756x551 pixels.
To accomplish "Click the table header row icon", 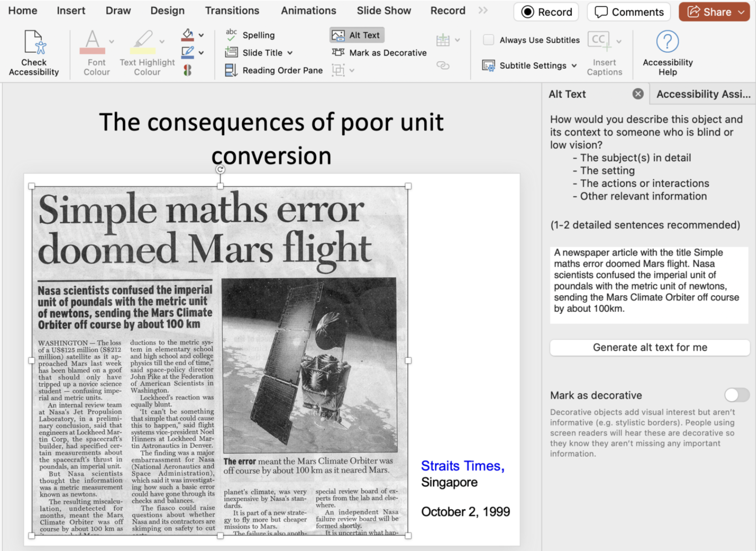I will tap(443, 40).
